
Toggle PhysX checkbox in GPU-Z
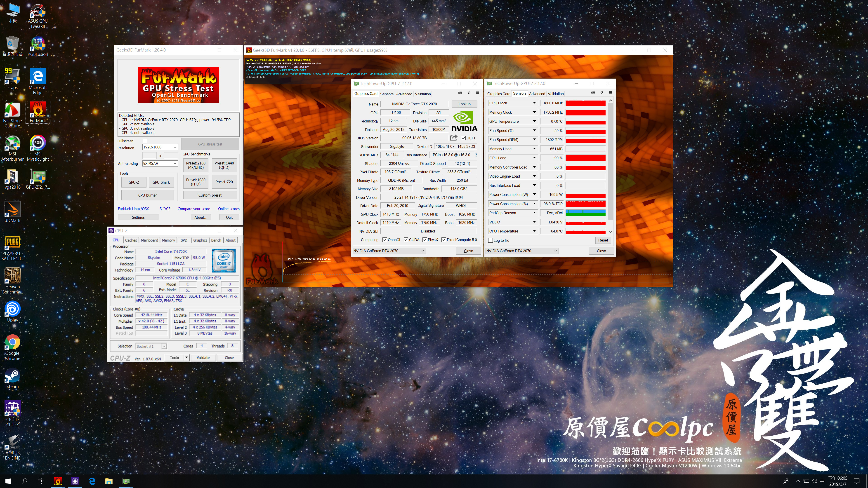(x=425, y=240)
